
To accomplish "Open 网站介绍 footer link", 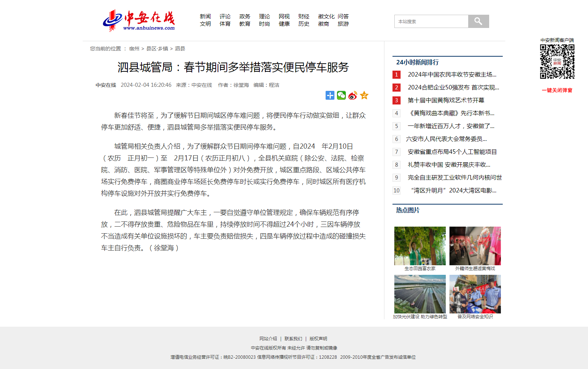I will coord(268,339).
